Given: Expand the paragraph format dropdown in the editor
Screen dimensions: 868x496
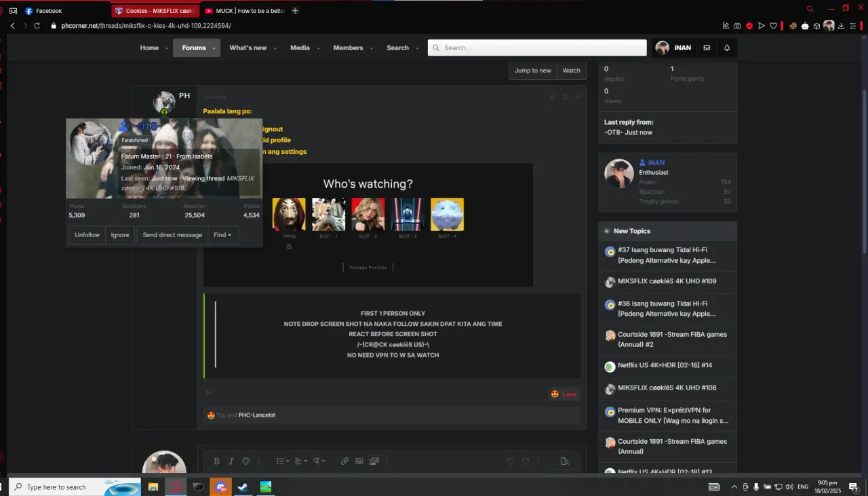Looking at the screenshot, I should click(319, 461).
